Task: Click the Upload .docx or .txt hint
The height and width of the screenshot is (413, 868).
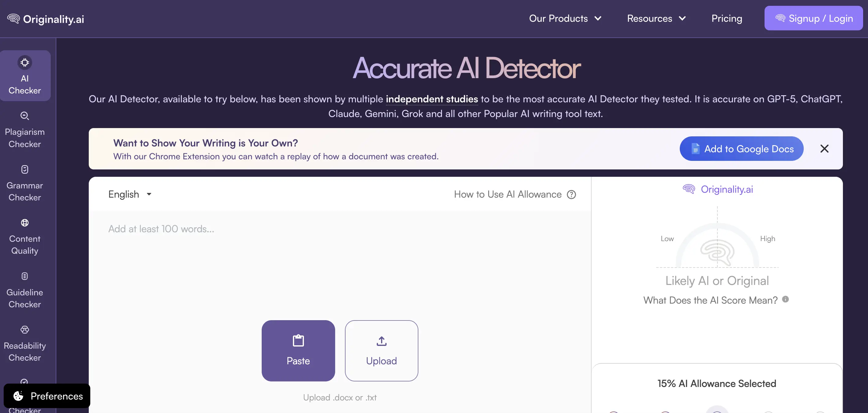Action: 340,397
